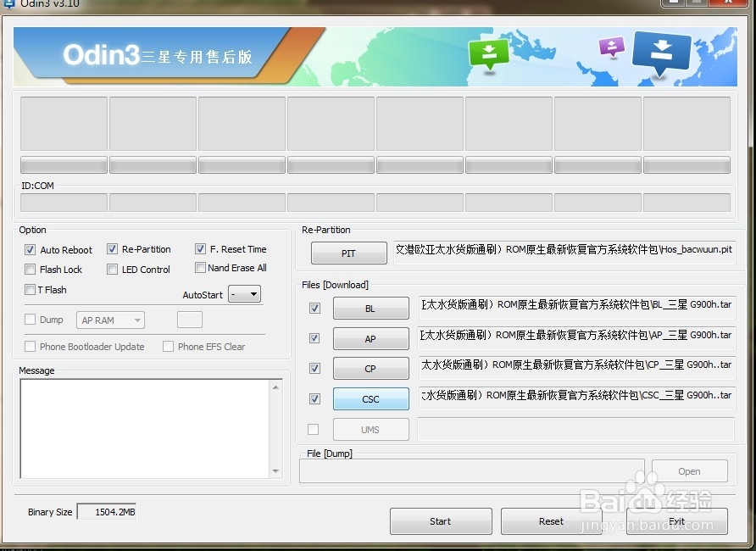Click the Exit button
The height and width of the screenshot is (551, 756).
[677, 521]
